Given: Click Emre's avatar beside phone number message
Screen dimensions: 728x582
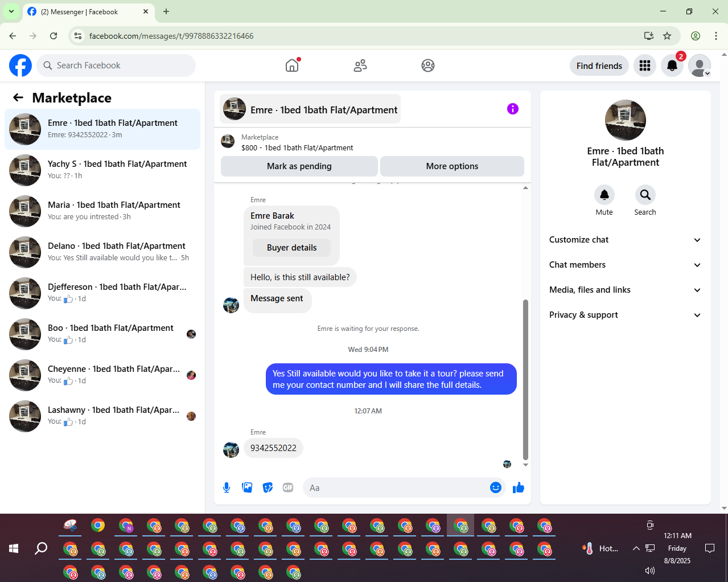Looking at the screenshot, I should point(231,450).
